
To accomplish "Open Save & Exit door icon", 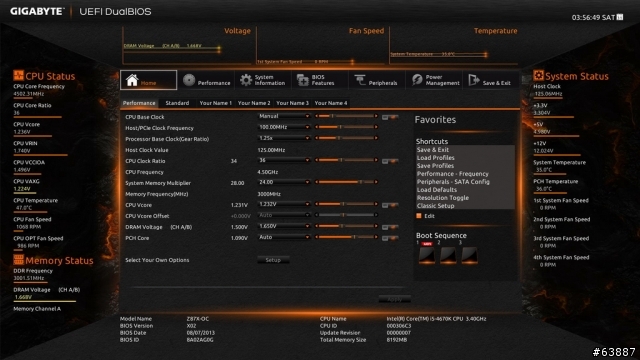I will click(x=473, y=80).
